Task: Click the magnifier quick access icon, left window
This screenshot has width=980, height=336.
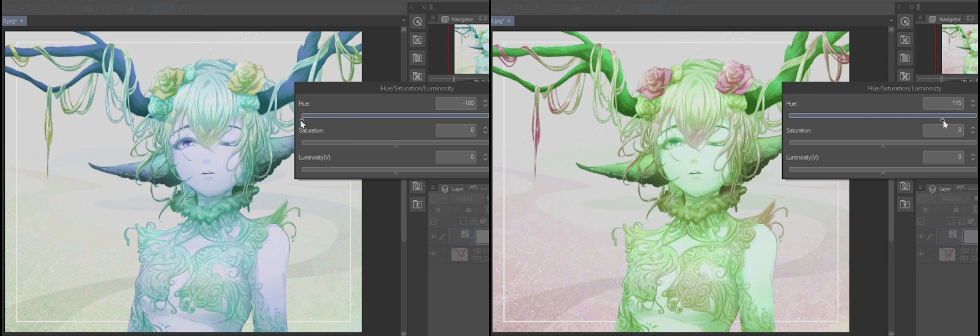Action: [x=417, y=22]
